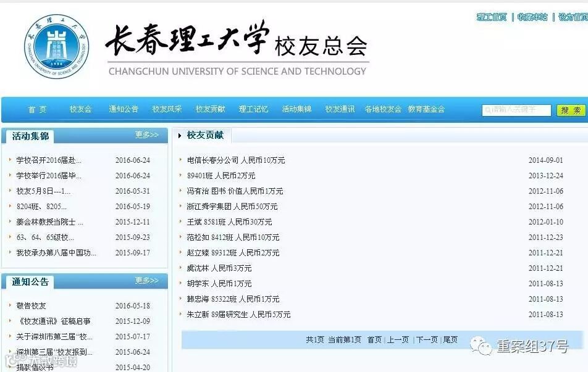Open 校友5月8日---1... news item
The height and width of the screenshot is (372, 588).
pos(43,191)
